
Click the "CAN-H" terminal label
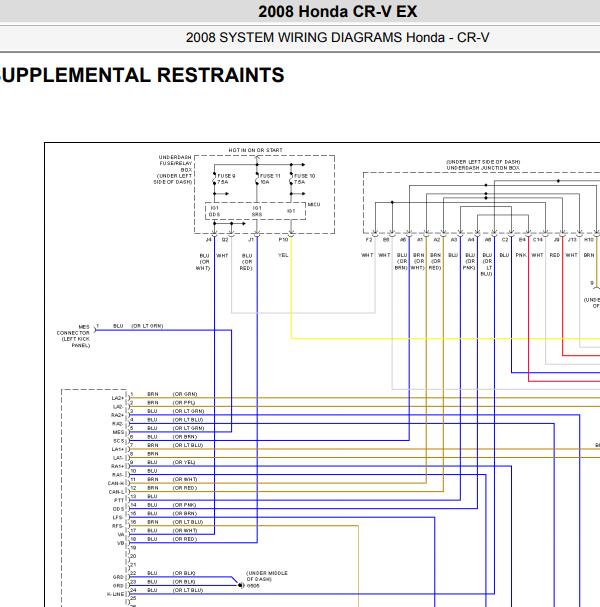[x=116, y=484]
